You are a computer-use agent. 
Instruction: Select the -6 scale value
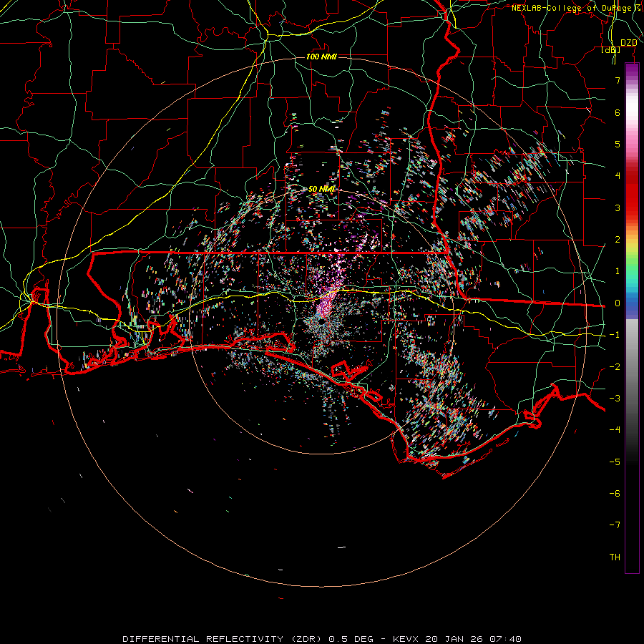[615, 494]
